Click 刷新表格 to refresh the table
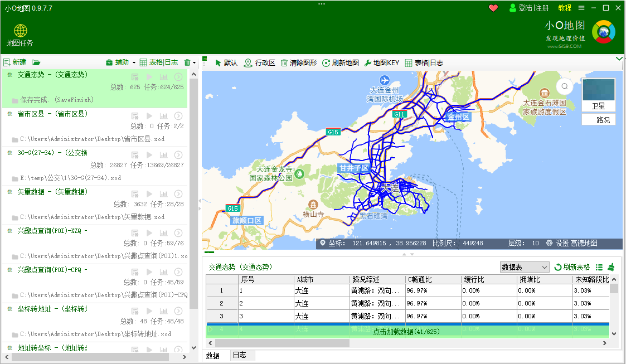Viewport: 626px width, 364px height. [x=572, y=267]
